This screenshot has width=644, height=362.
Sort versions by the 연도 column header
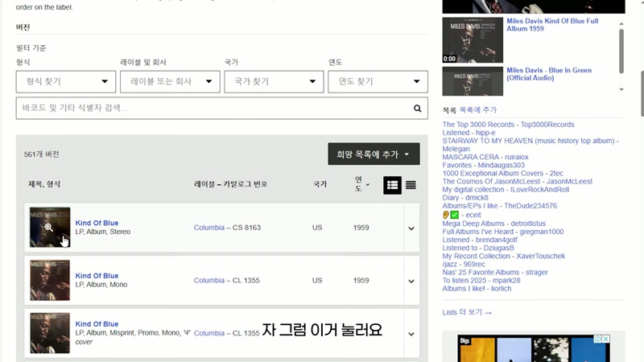(359, 184)
